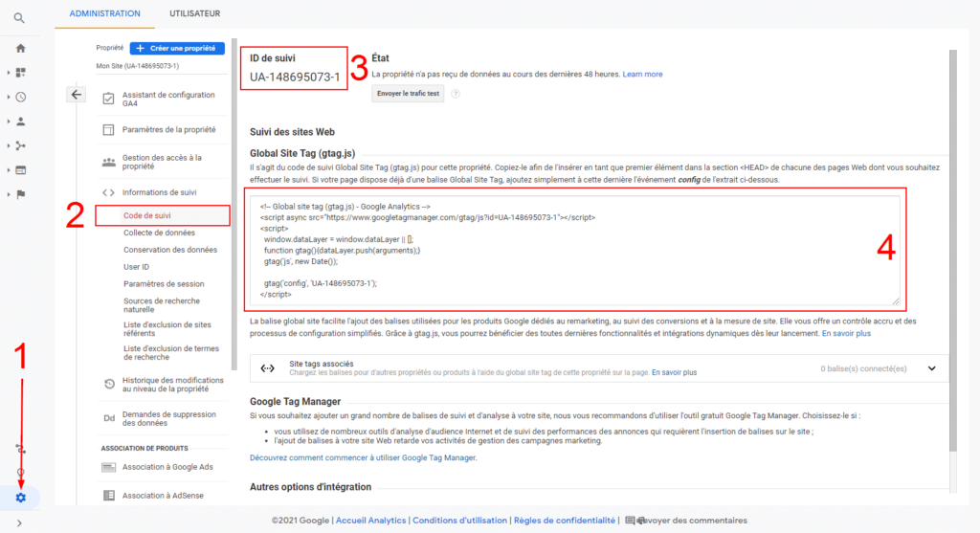Open the Conversions flag icon
The height and width of the screenshot is (533, 980).
(20, 194)
